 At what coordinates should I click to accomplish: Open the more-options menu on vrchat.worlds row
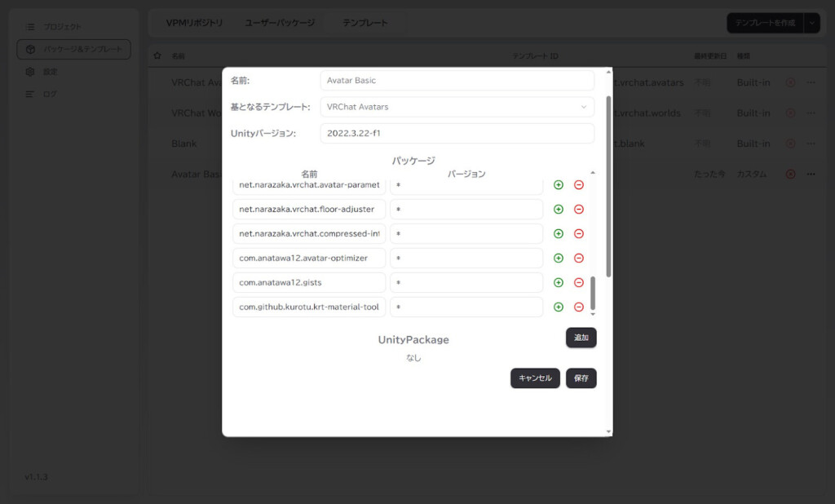(x=811, y=113)
